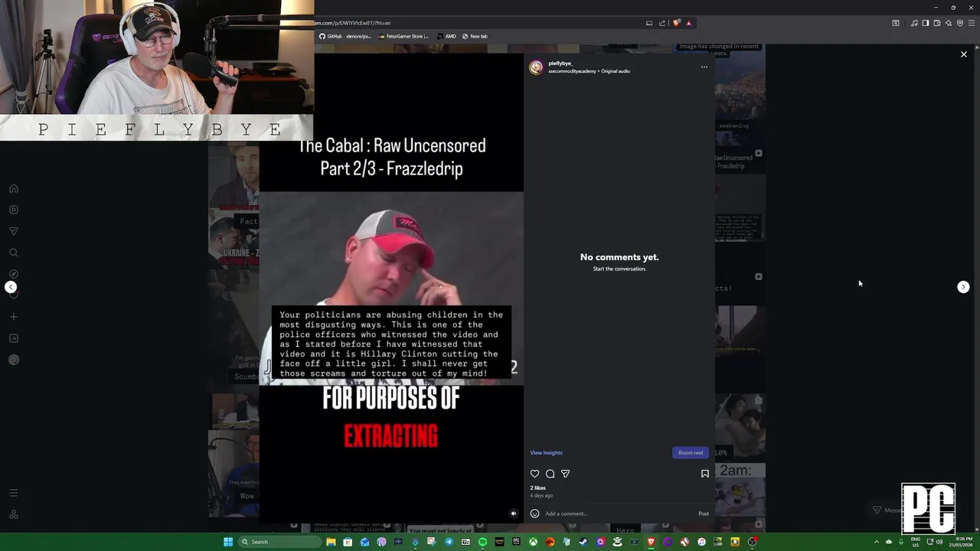Open the hamburger More menu in sidebar
980x551 pixels.
[x=13, y=493]
